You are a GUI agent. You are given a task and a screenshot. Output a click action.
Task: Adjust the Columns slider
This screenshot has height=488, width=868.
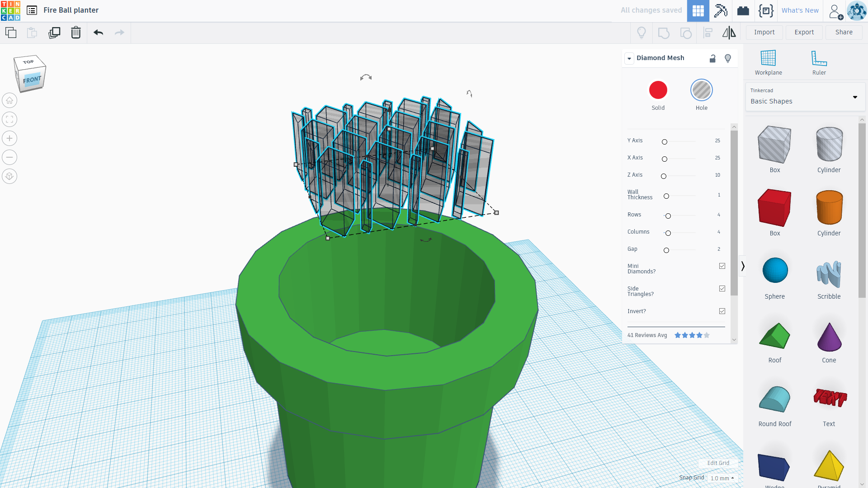[668, 233]
